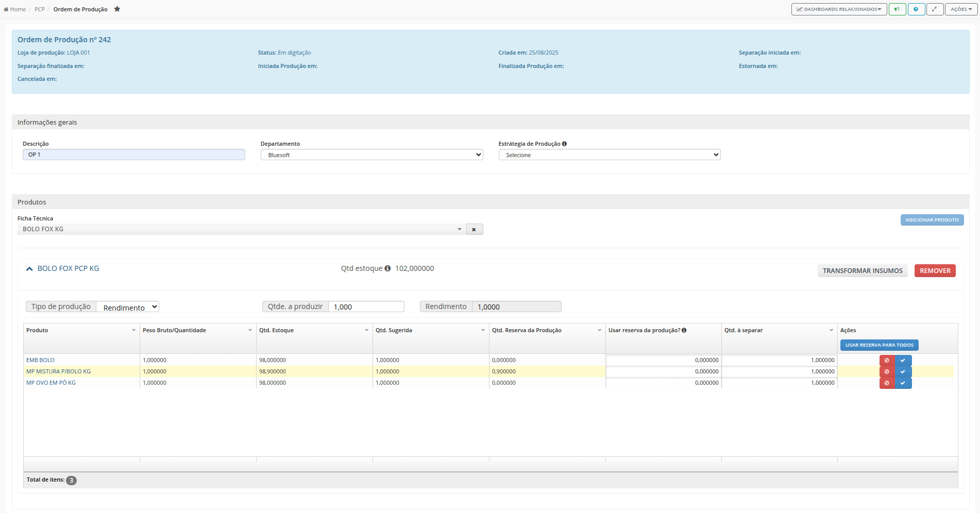
Task: Open the Produto column header menu arrow
Action: point(133,330)
